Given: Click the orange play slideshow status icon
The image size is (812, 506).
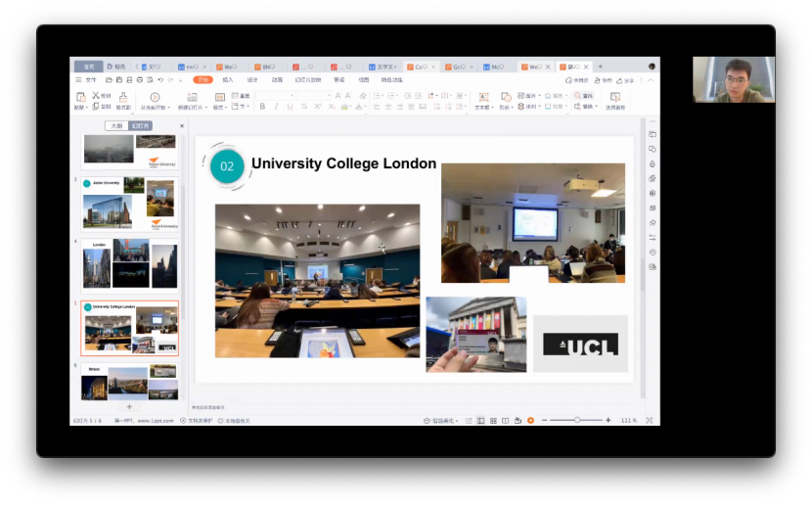Looking at the screenshot, I should (530, 420).
